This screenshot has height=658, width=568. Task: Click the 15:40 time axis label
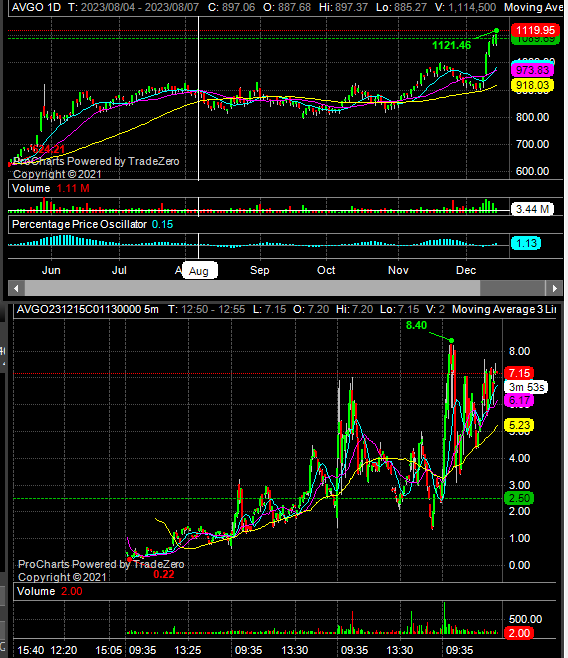[31, 650]
